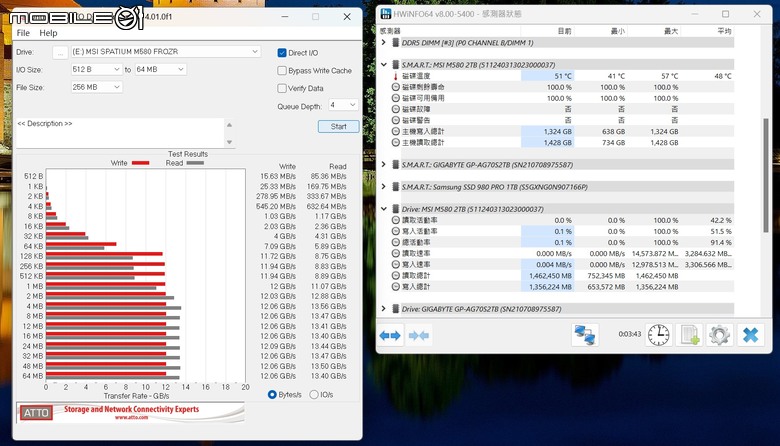780x446 pixels.
Task: Expand the Drive: GIGABYTE GP-AG70S2TB group
Action: click(x=384, y=309)
